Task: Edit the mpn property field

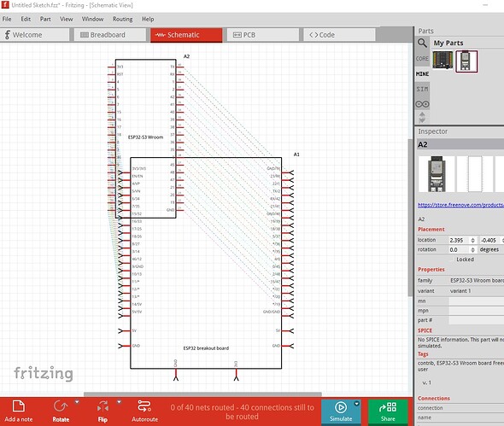Action: (477, 311)
